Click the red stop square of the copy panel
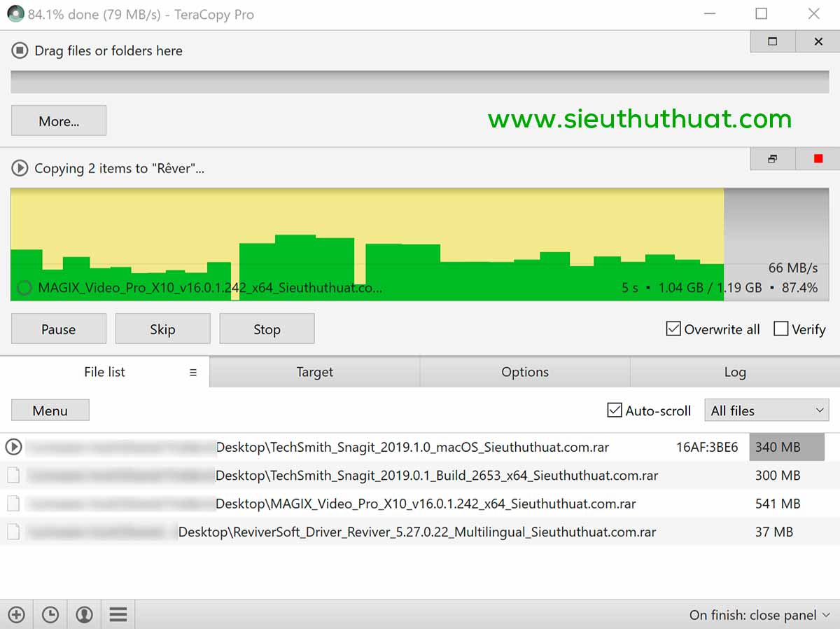Screen dimensions: 840x629 click(x=818, y=159)
